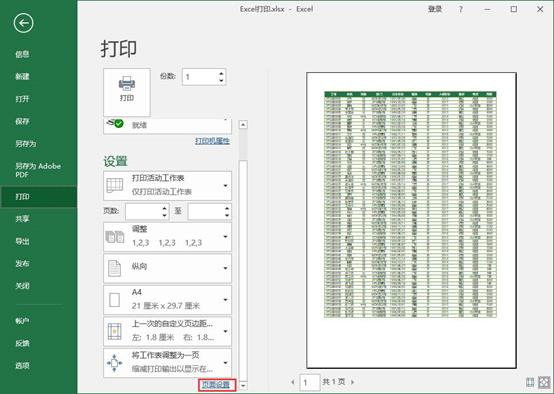Image resolution: width=554 pixels, height=394 pixels.
Task: Choose 关闭 in the sidebar
Action: click(22, 286)
